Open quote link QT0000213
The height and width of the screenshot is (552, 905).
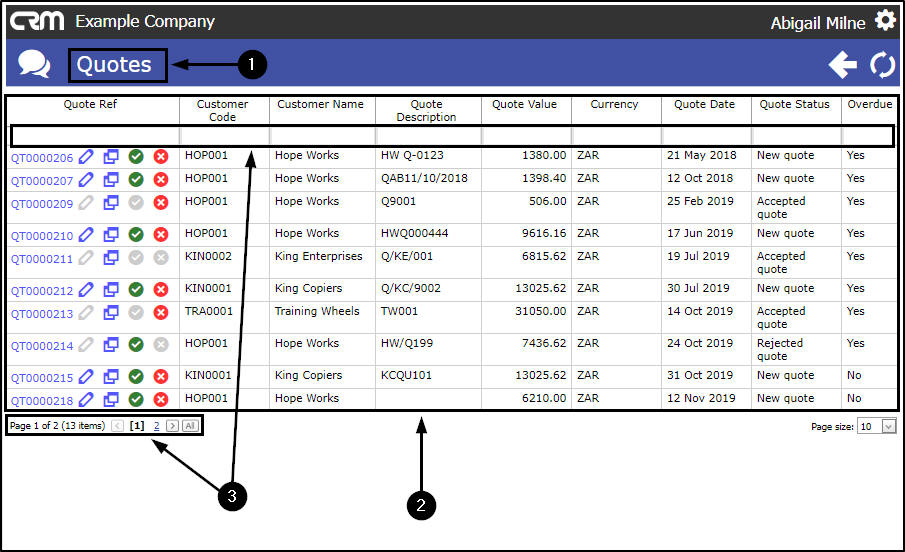42,314
